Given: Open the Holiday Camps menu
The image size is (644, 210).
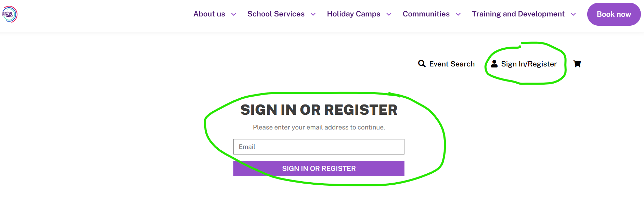Looking at the screenshot, I should (353, 14).
